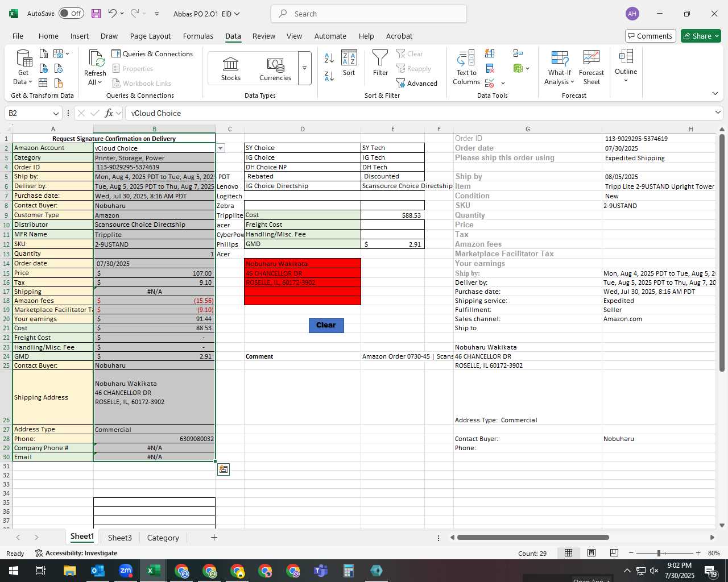The image size is (728, 582).
Task: Open the Comments pane
Action: (650, 36)
